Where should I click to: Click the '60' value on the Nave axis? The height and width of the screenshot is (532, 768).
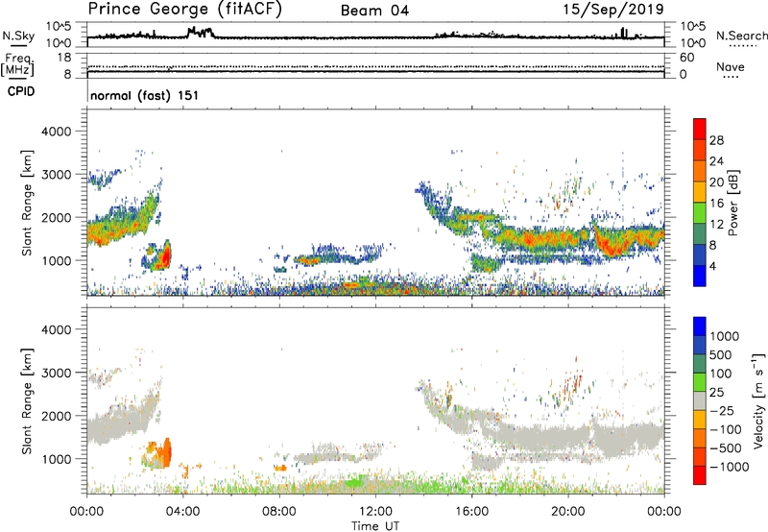[x=686, y=58]
